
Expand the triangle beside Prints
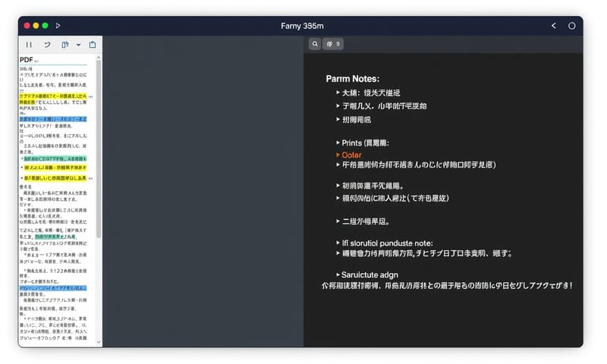pos(338,143)
